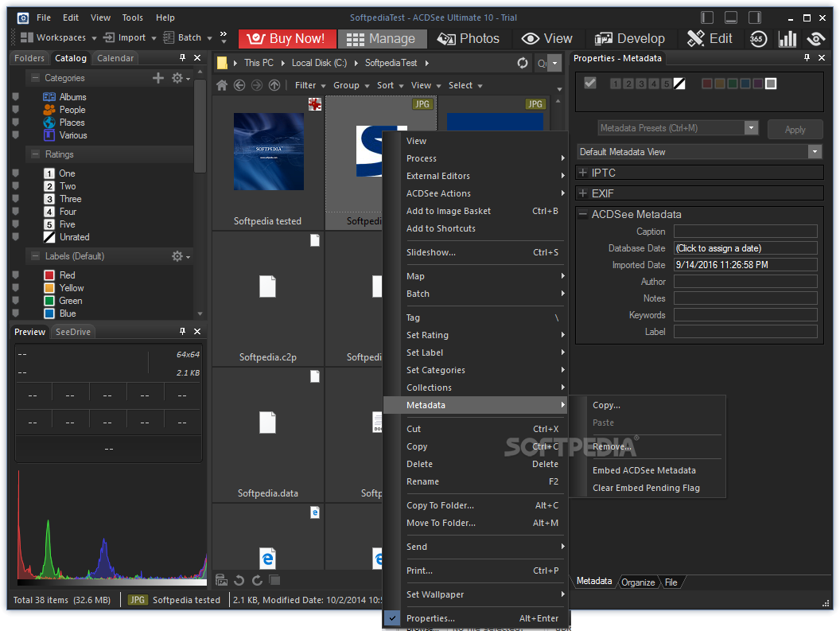840x631 pixels.
Task: Expand more toolbar options chevron
Action: tap(224, 37)
